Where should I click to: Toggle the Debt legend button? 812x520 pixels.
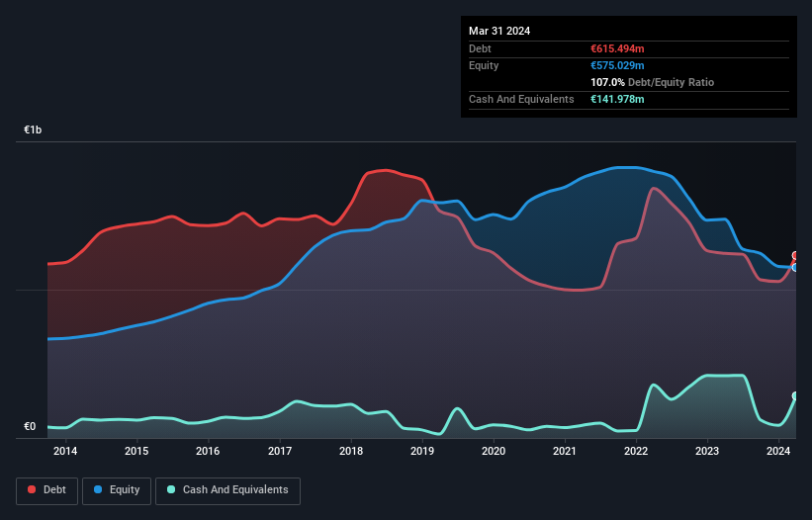click(x=47, y=490)
